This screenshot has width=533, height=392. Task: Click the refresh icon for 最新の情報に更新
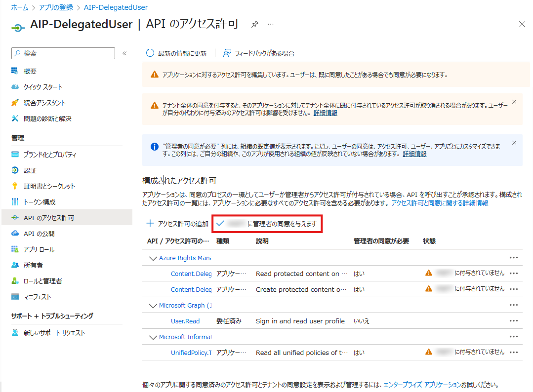[150, 53]
